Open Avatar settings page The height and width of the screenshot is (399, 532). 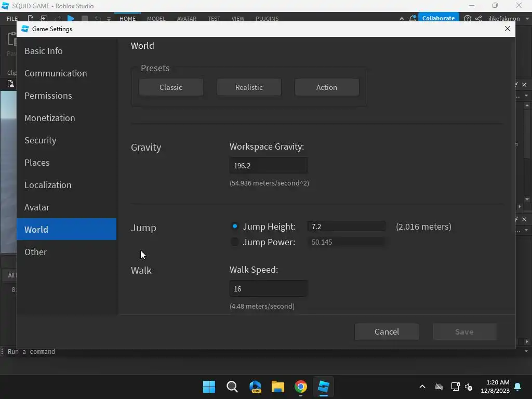[x=66, y=207]
